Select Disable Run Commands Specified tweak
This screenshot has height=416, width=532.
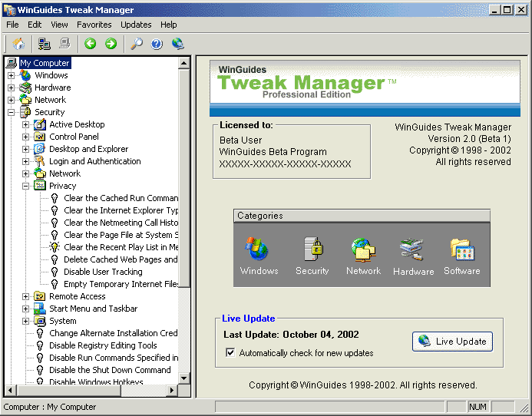pyautogui.click(x=114, y=358)
